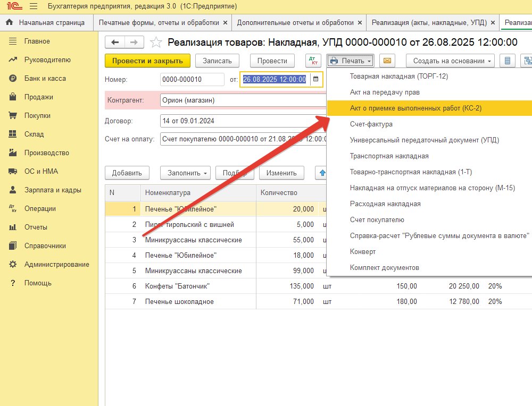Switch to Печатные формы, отчеты и обработки tab
This screenshot has width=532, height=406.
pos(159,23)
